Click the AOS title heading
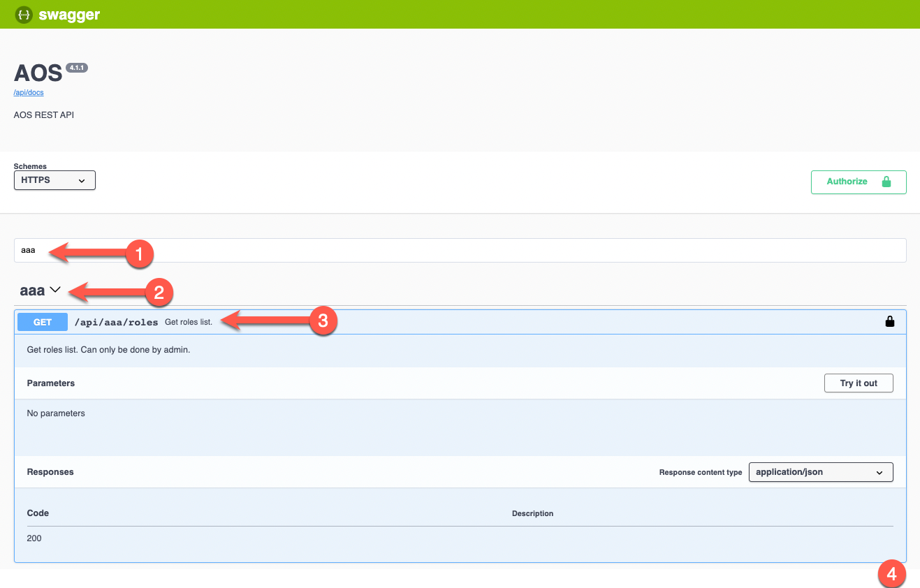Image resolution: width=920 pixels, height=588 pixels. click(x=36, y=72)
